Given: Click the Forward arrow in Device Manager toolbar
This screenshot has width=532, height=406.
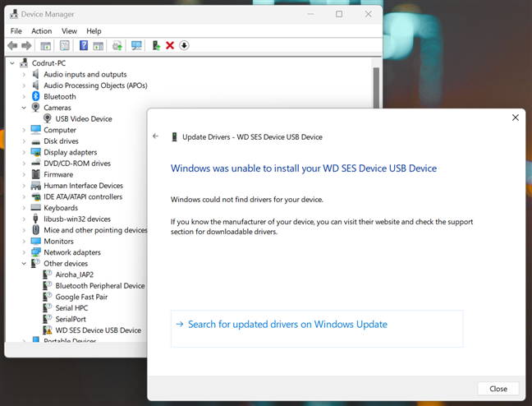Looking at the screenshot, I should 26,45.
